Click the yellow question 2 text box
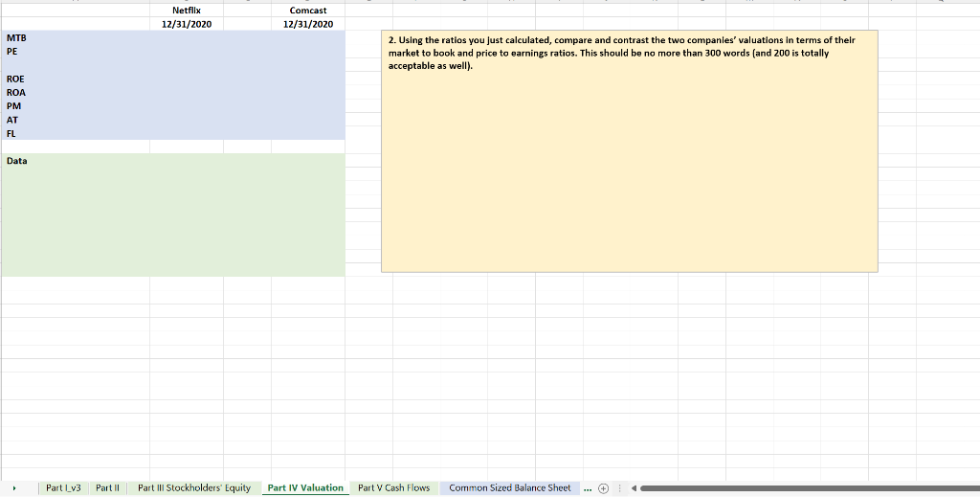Image resolution: width=980 pixels, height=497 pixels. [x=630, y=151]
